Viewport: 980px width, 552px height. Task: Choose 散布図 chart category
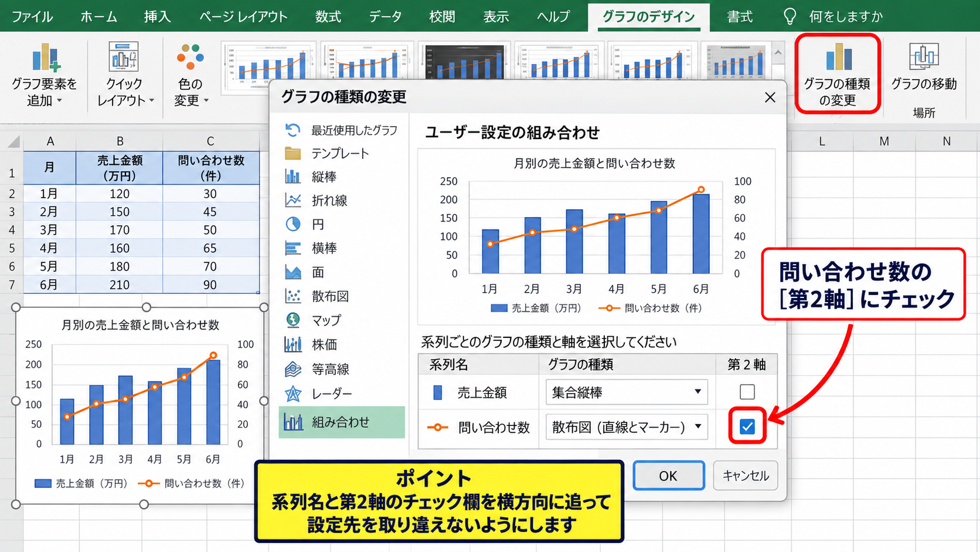click(x=341, y=296)
